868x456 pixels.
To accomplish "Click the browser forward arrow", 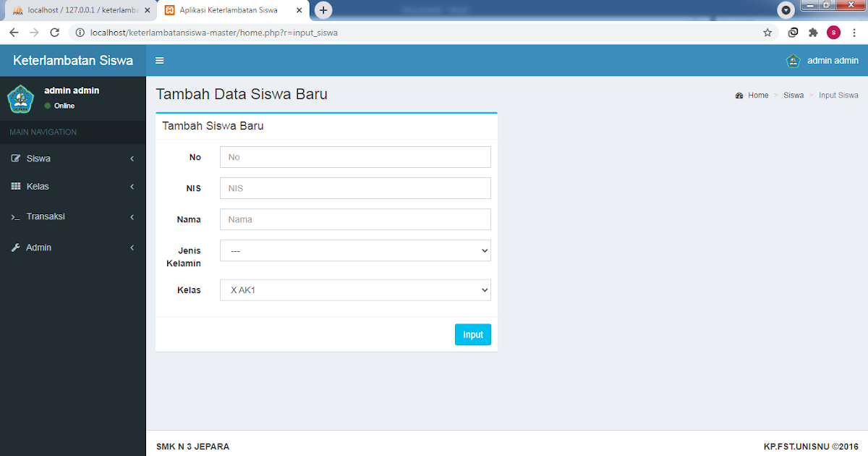I will pyautogui.click(x=34, y=33).
